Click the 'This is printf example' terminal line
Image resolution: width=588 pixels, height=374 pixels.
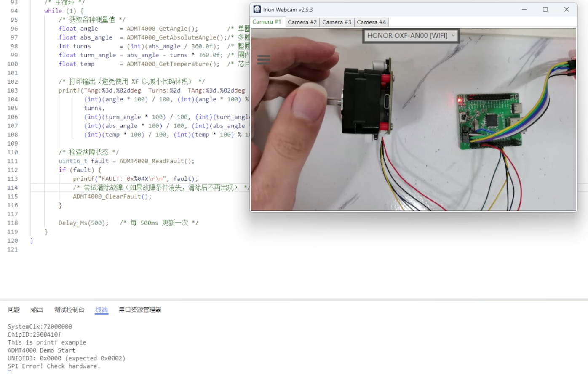coord(47,342)
